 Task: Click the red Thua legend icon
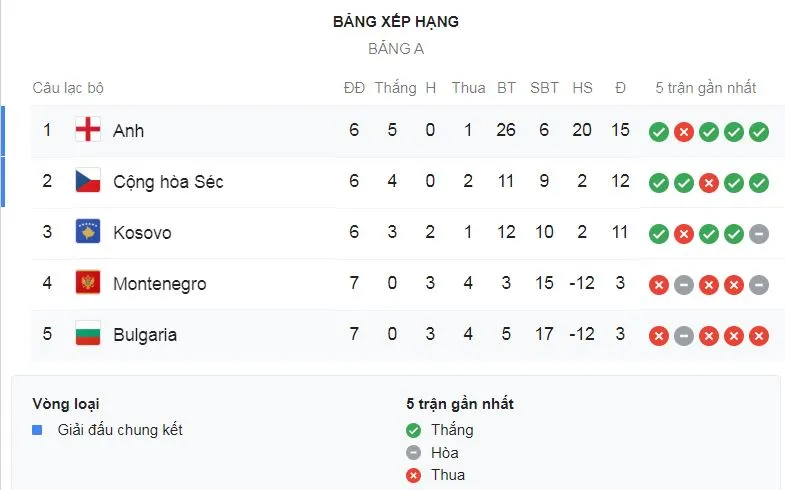click(414, 475)
